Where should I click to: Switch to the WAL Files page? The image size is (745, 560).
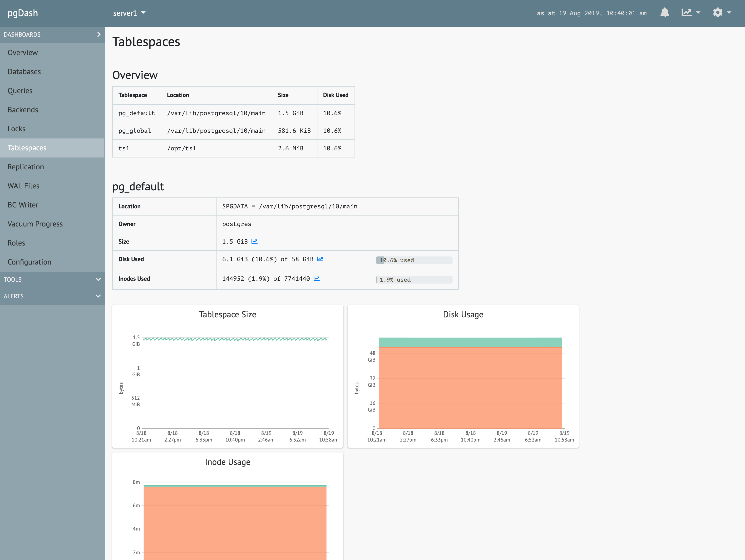coord(23,186)
